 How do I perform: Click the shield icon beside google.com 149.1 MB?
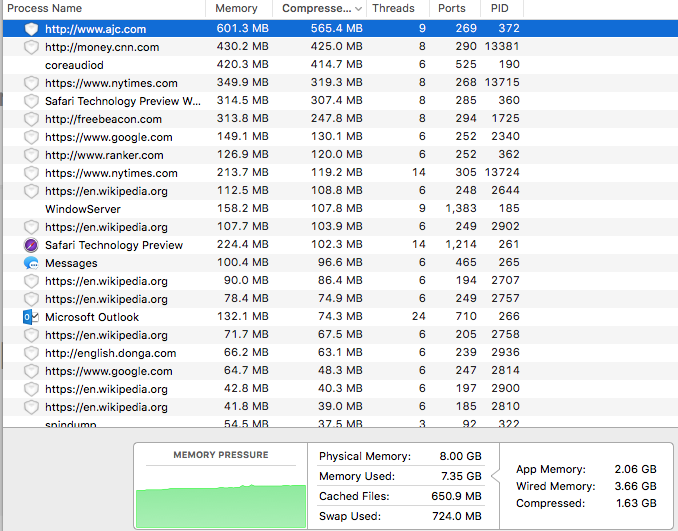pyautogui.click(x=31, y=137)
